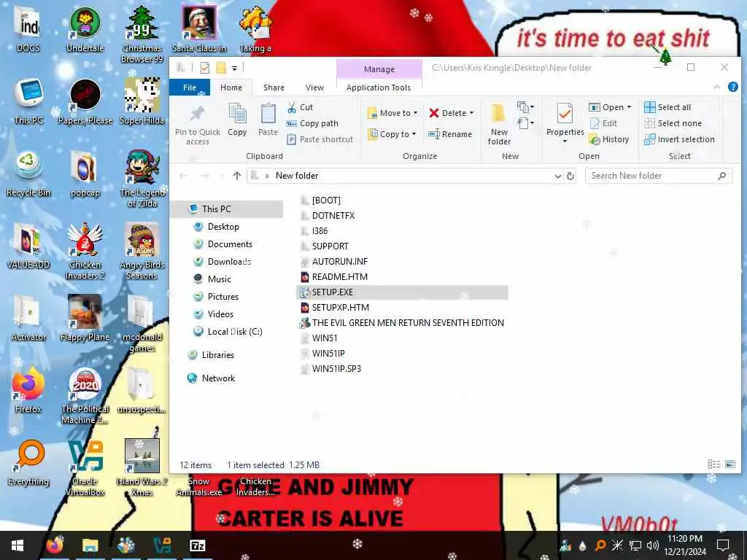Click the File Explorer taskbar icon
This screenshot has width=747, height=560.
tap(90, 545)
